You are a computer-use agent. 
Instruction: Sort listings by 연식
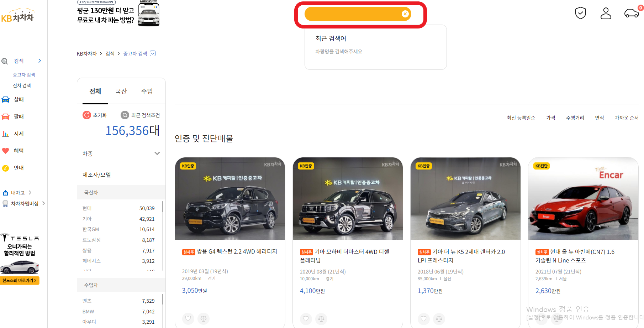pyautogui.click(x=600, y=118)
